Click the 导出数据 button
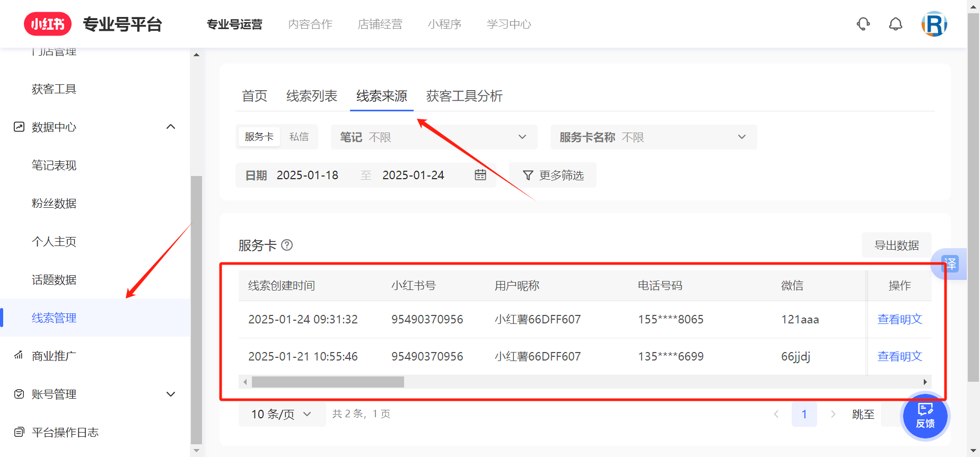980x457 pixels. pyautogui.click(x=896, y=245)
